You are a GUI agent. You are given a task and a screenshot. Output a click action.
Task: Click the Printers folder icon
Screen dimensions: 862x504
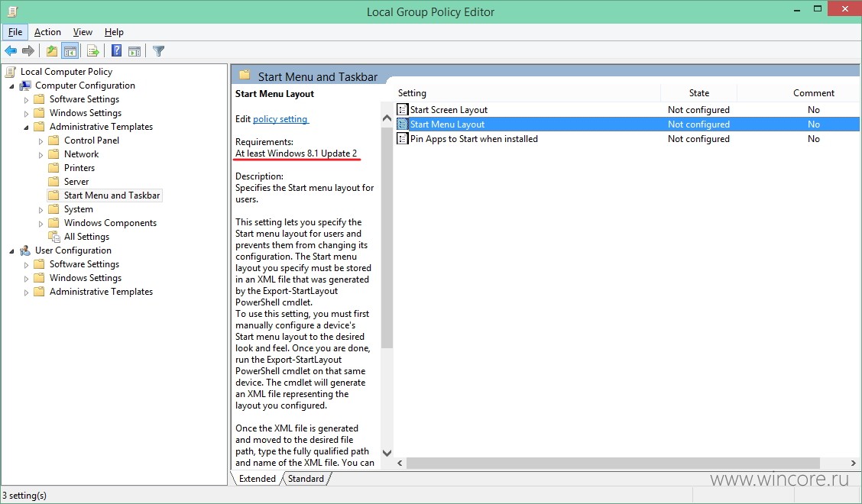53,168
